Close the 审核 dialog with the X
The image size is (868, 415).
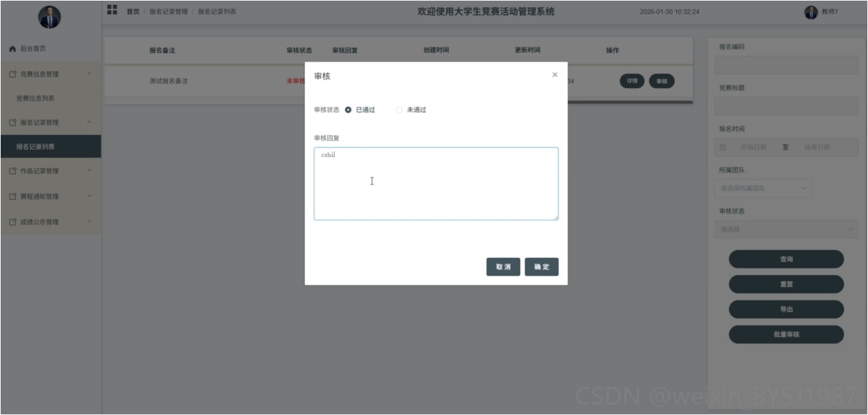click(555, 75)
